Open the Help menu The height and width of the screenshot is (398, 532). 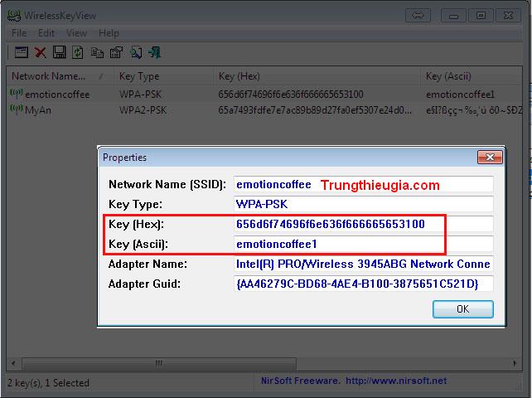109,33
